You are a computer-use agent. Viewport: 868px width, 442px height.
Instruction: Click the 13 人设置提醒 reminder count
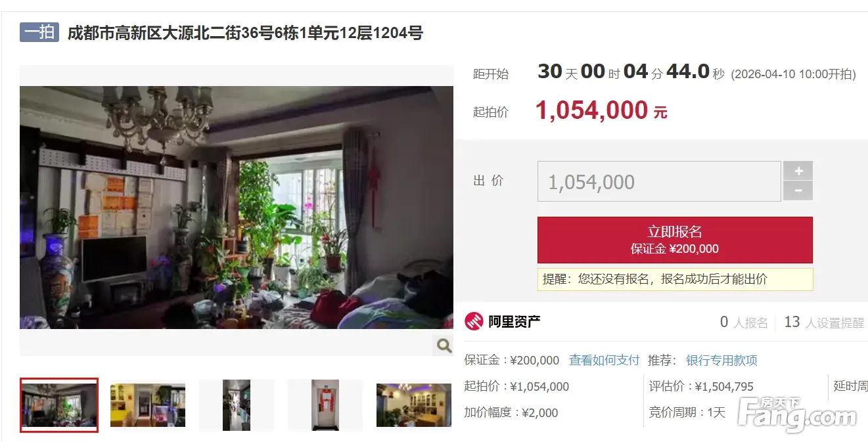coord(824,322)
